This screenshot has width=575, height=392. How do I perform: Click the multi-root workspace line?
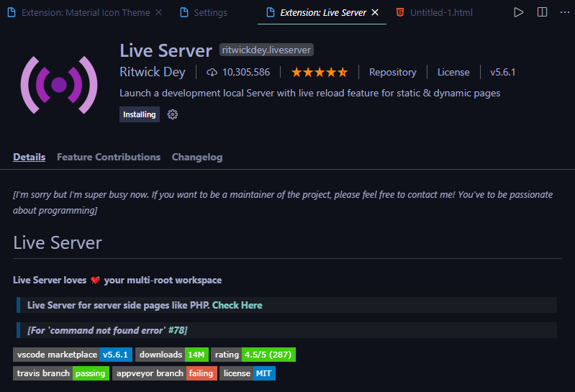(117, 281)
